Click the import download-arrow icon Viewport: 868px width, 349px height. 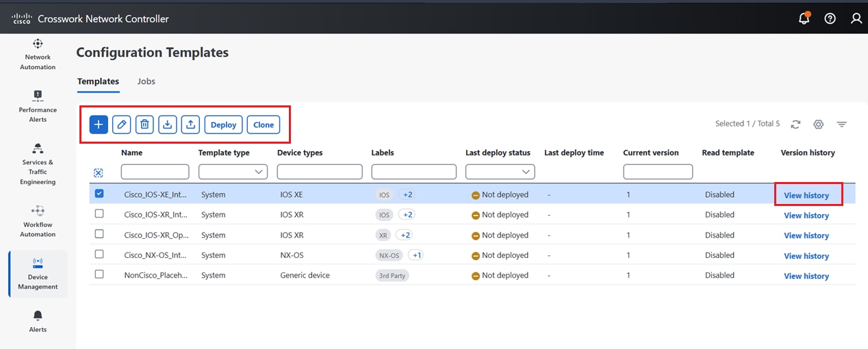point(168,124)
